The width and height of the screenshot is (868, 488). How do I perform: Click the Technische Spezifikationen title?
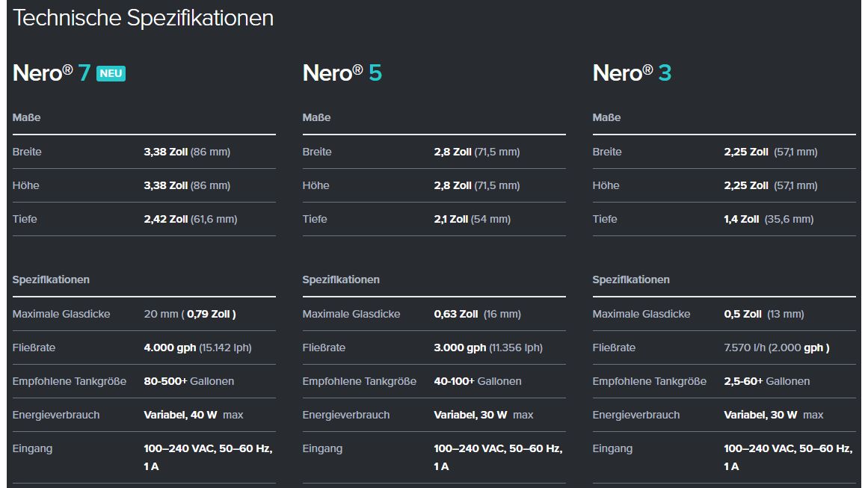pyautogui.click(x=144, y=18)
